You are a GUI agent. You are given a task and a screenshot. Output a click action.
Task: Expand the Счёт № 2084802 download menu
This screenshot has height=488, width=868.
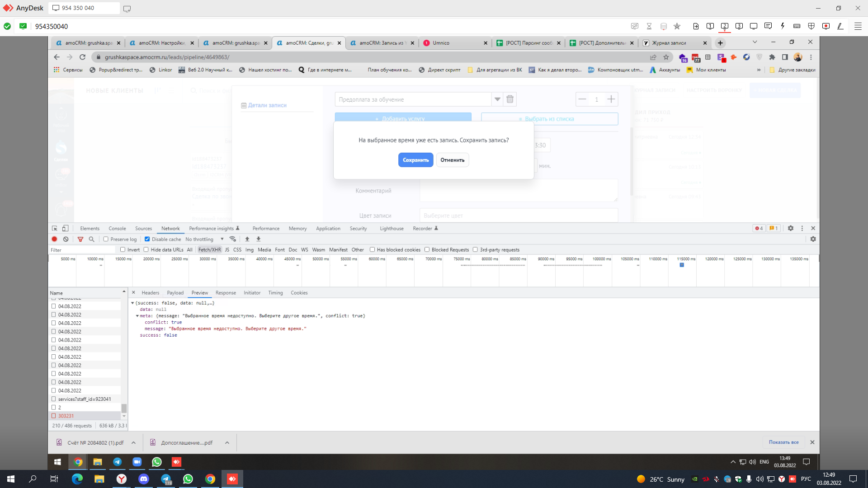pos(134,443)
